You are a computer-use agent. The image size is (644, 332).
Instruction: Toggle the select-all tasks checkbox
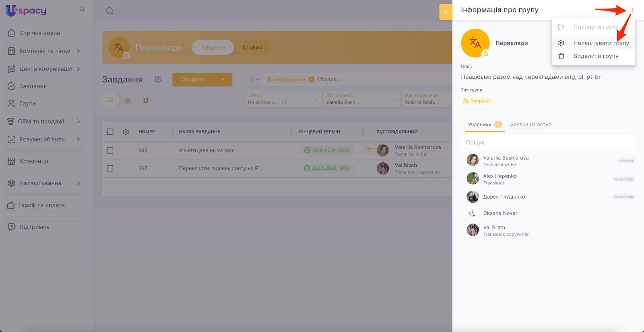110,132
